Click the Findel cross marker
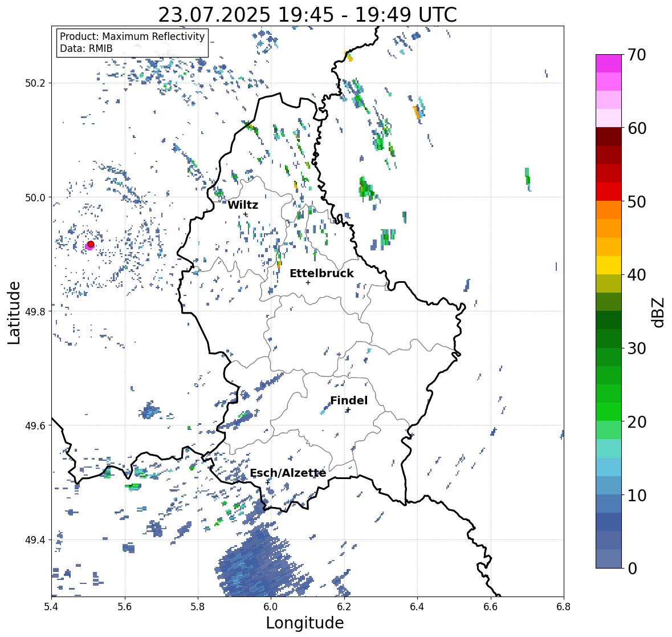The height and width of the screenshot is (637, 672). [348, 410]
